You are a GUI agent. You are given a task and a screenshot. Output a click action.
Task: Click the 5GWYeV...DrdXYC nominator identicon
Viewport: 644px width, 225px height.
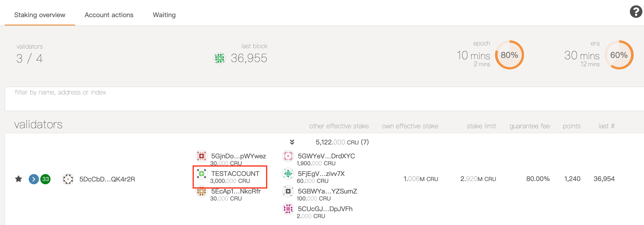(288, 156)
